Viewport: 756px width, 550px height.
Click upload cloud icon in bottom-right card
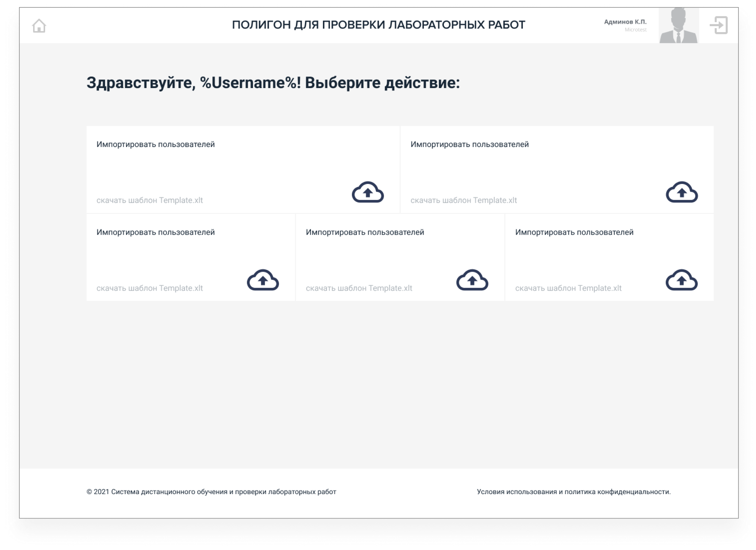(x=681, y=280)
